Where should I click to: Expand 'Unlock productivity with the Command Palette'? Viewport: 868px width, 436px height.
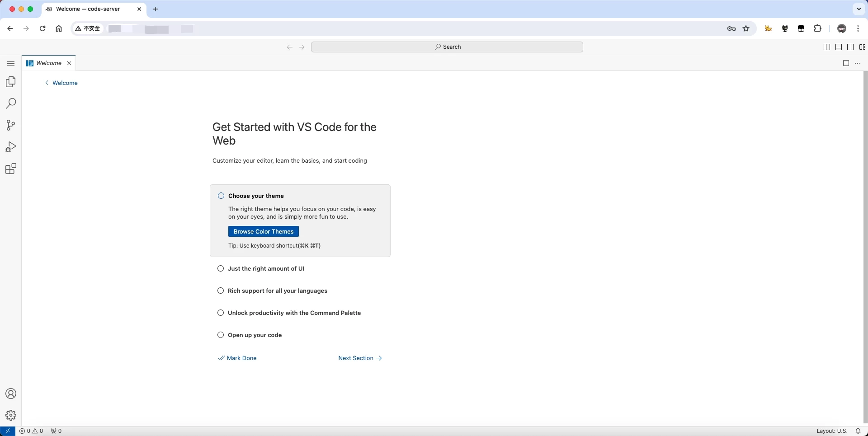(294, 313)
